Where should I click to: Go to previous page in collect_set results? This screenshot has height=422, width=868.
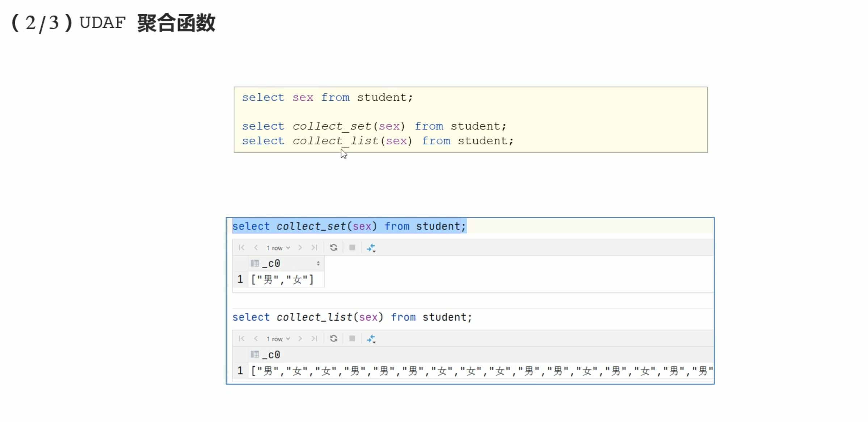(x=256, y=248)
